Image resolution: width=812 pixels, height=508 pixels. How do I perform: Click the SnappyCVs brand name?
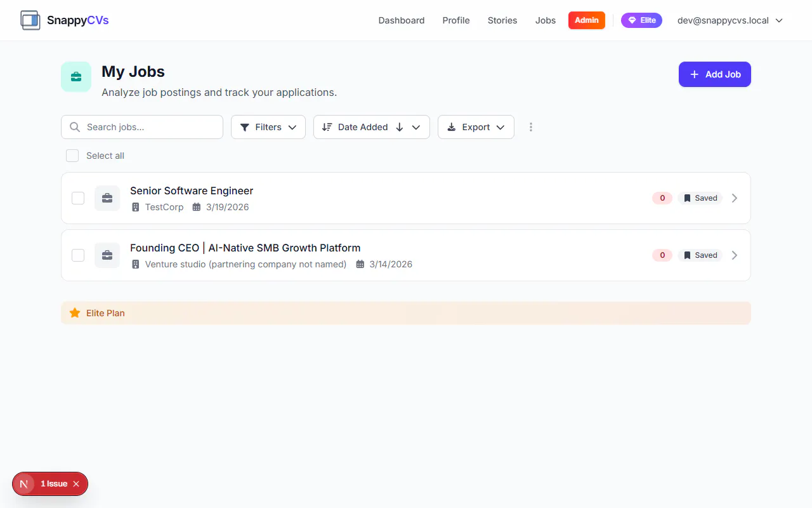78,20
